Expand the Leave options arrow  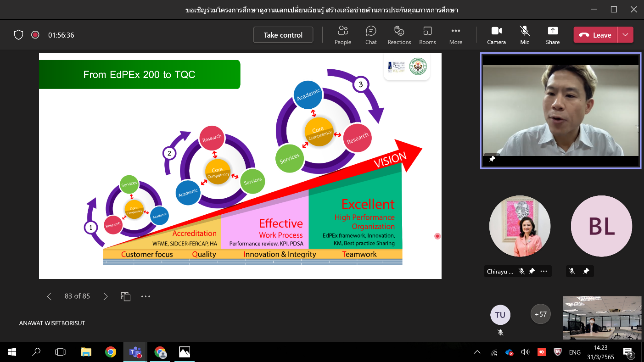[x=626, y=35]
